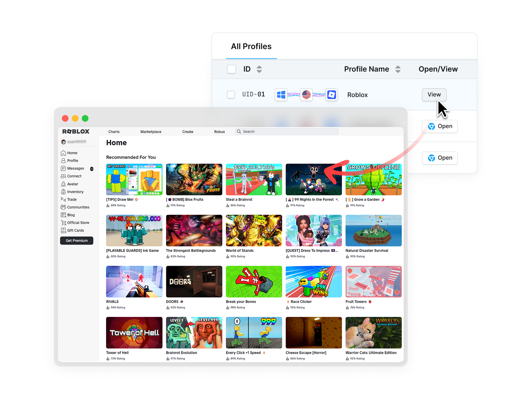532x399 pixels.
Task: Open the Natural Disaster Survival thumbnail
Action: (x=374, y=230)
